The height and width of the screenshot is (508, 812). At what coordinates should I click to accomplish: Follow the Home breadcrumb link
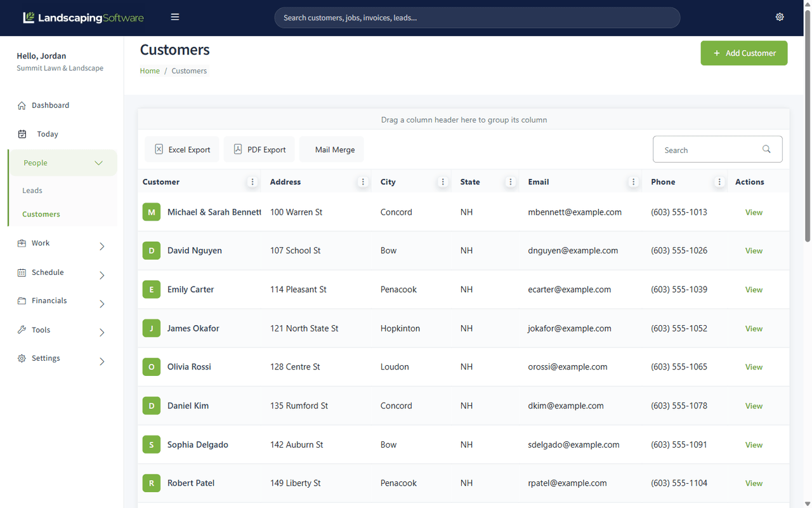click(x=150, y=71)
